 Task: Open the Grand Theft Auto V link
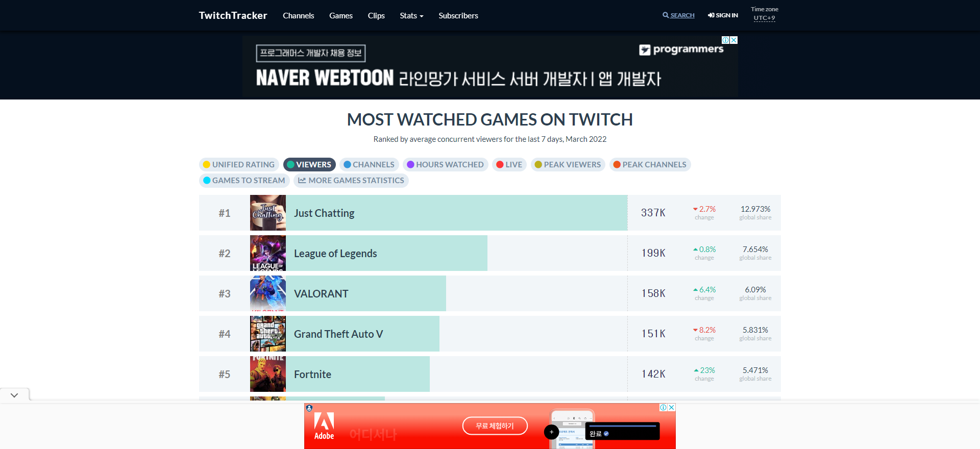(338, 334)
